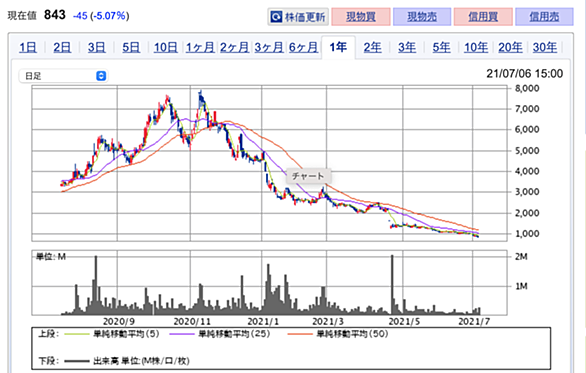Click the 2020/11 axis date label
Screen dimensions: 586x373
click(x=192, y=321)
